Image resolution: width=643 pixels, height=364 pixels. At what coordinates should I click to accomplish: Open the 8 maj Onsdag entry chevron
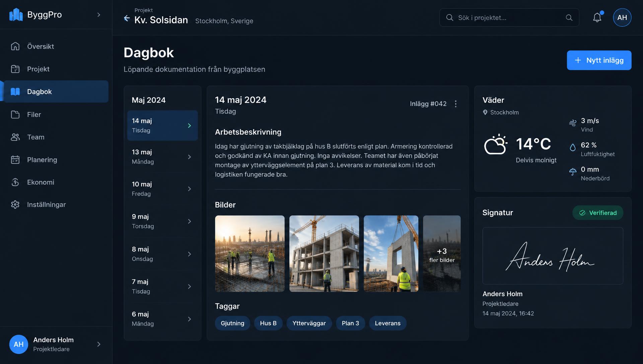click(190, 254)
